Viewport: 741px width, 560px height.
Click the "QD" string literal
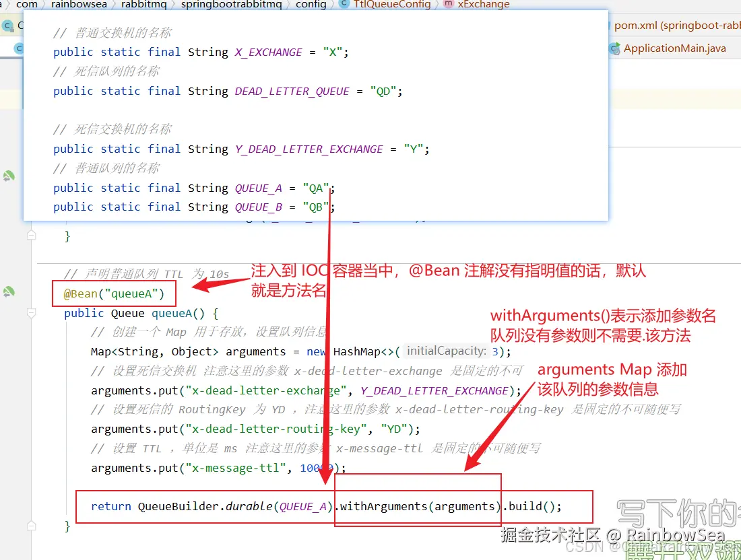coord(383,91)
